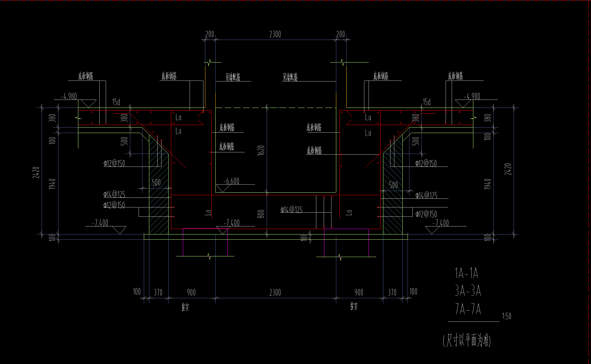Pick the left 2420 overall height dimension
This screenshot has width=591, height=364.
36,173
